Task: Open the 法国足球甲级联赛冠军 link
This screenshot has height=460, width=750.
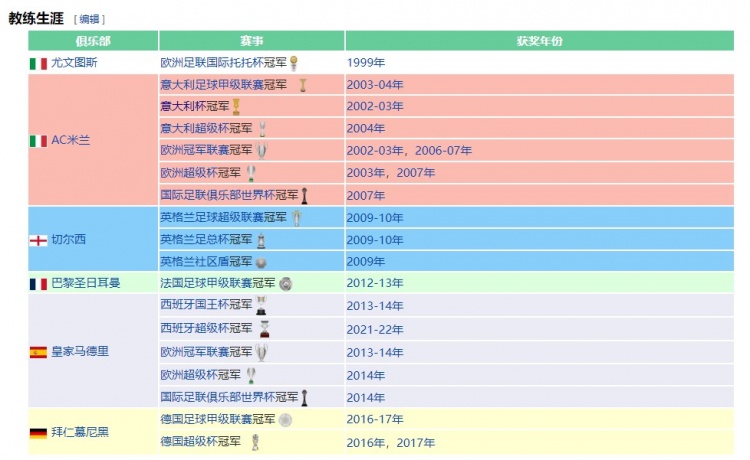Action: point(218,283)
